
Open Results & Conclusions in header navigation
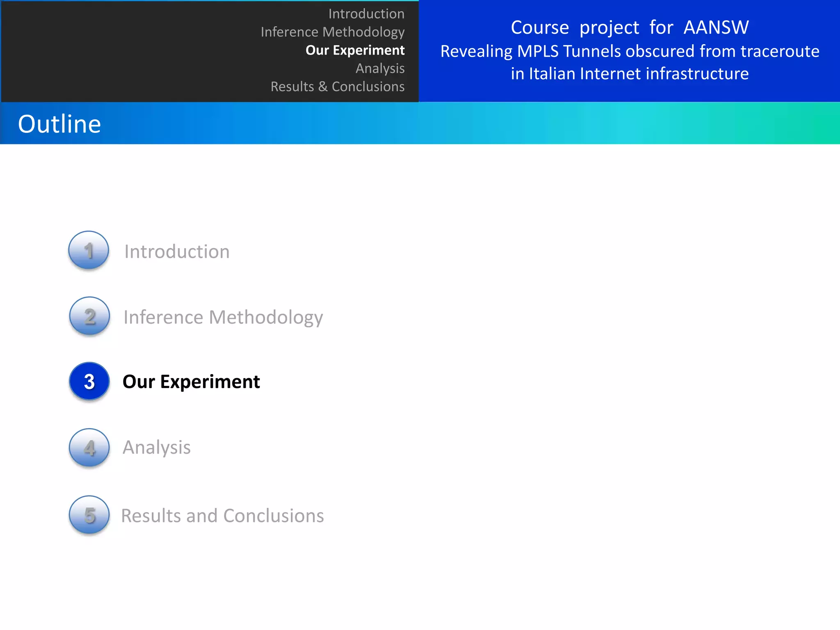coord(338,87)
